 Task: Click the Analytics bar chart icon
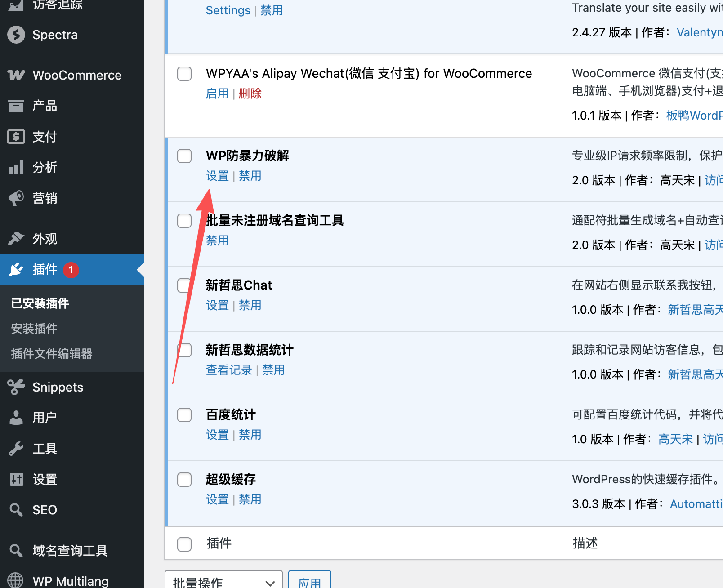click(16, 168)
